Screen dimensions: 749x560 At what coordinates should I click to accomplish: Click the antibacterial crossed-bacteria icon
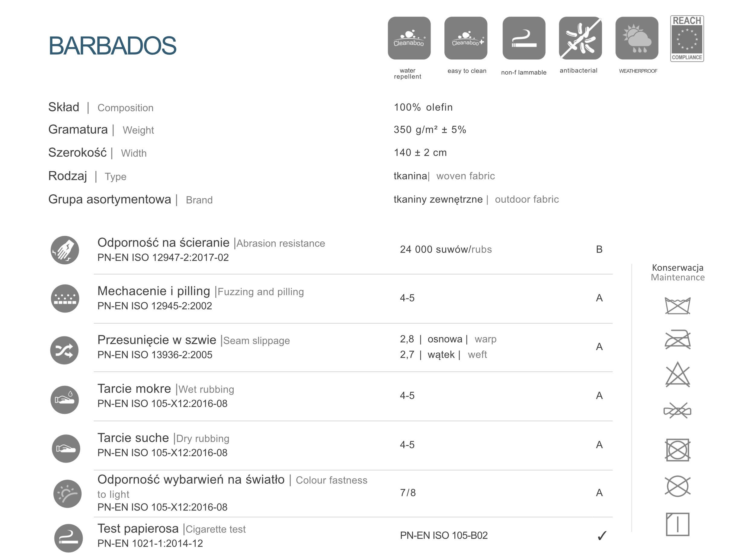[580, 38]
